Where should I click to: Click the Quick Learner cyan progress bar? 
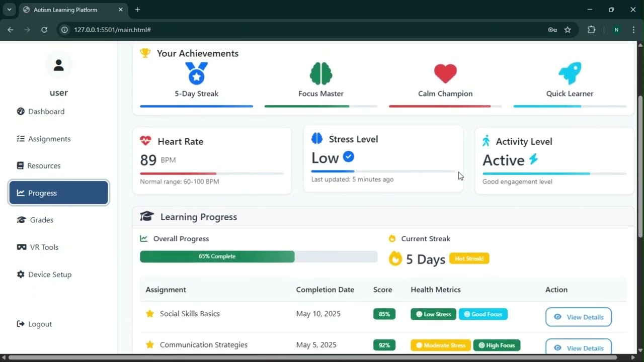570,106
